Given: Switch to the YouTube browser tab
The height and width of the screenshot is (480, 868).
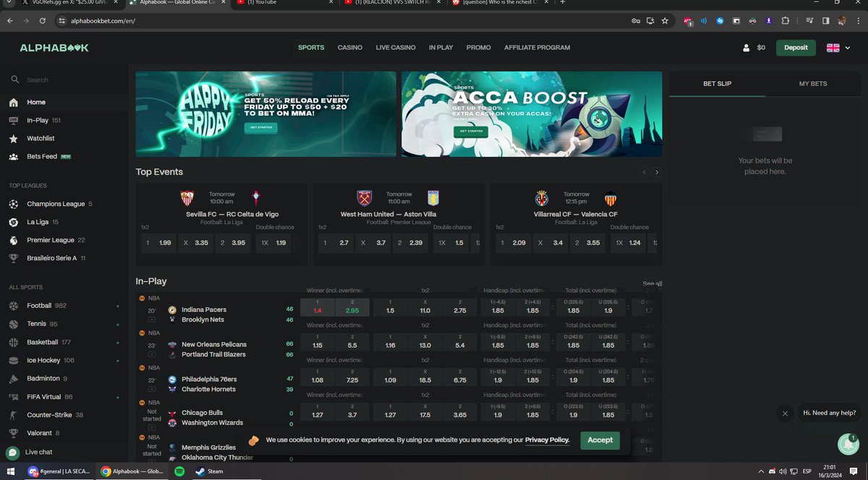Looking at the screenshot, I should [x=286, y=3].
